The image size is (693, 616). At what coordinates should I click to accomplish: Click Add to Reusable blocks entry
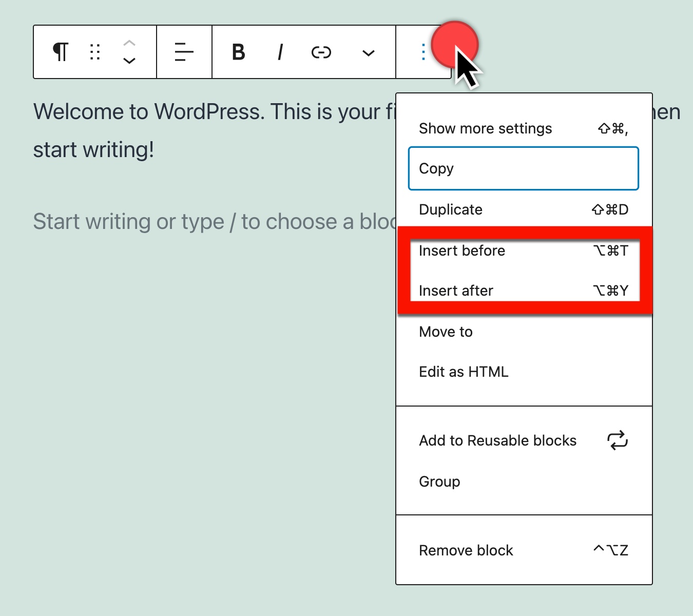pos(524,440)
